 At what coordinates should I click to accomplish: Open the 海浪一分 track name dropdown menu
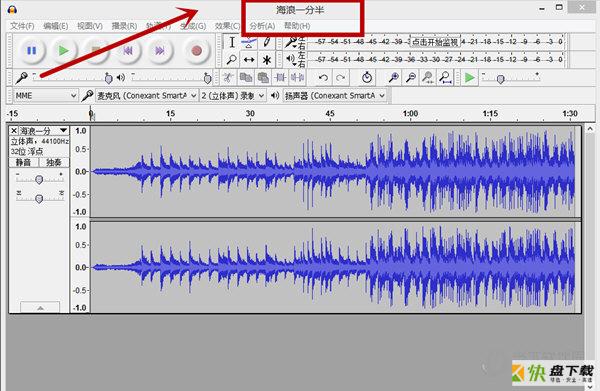(x=44, y=131)
